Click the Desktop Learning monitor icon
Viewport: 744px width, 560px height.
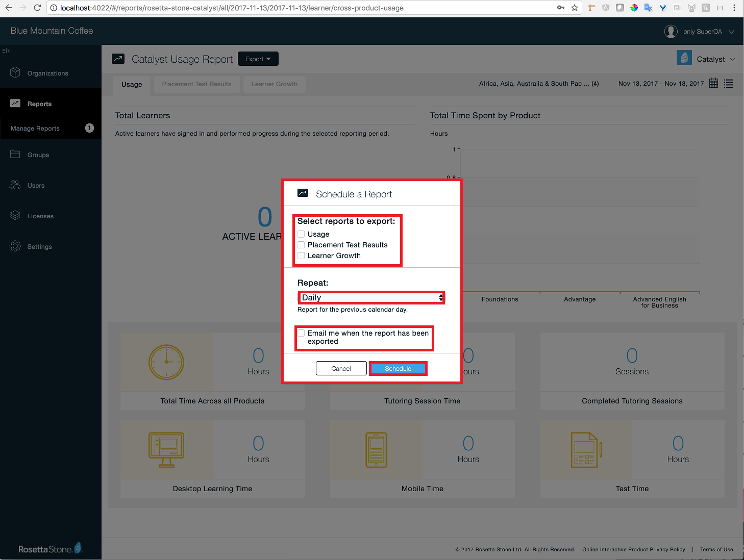tap(166, 450)
